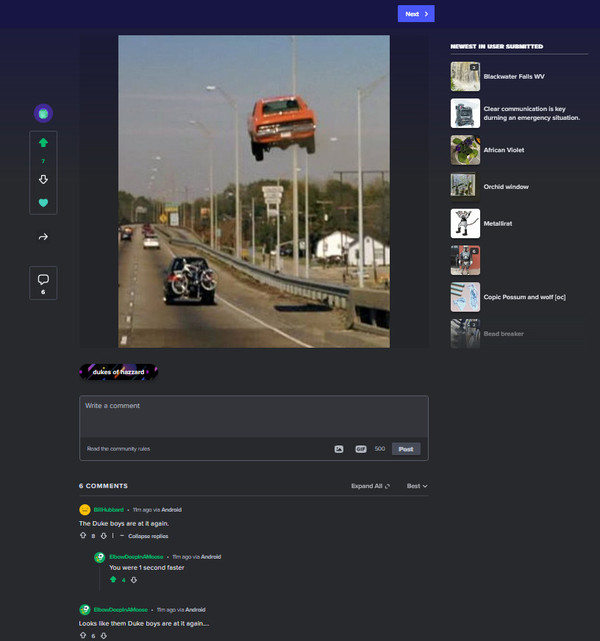Open the Orchid window thumbnail

pyautogui.click(x=465, y=187)
